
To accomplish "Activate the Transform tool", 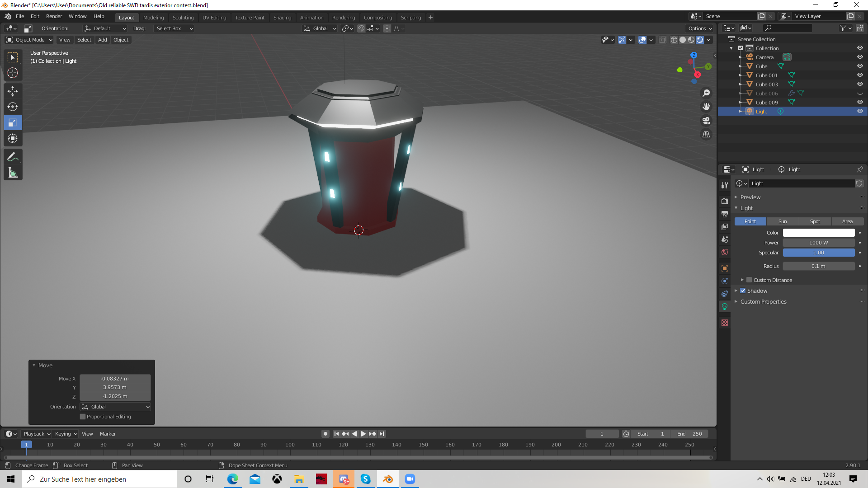I will (x=13, y=138).
